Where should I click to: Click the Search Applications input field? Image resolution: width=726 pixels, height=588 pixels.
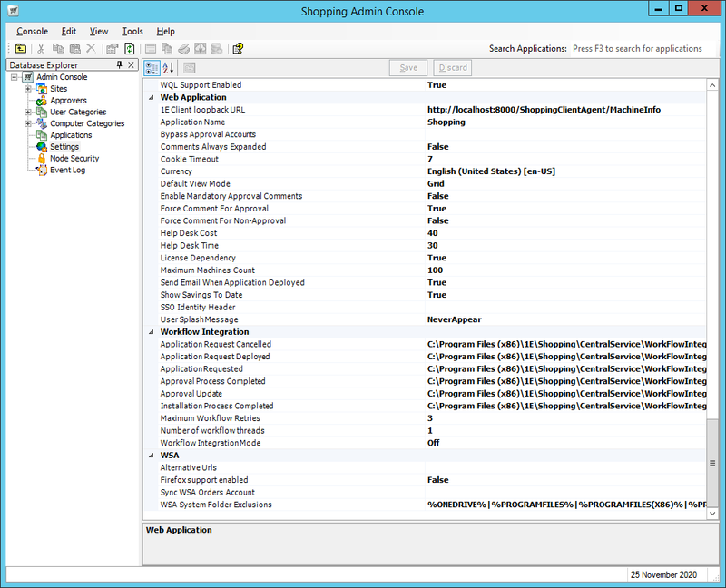pos(643,49)
